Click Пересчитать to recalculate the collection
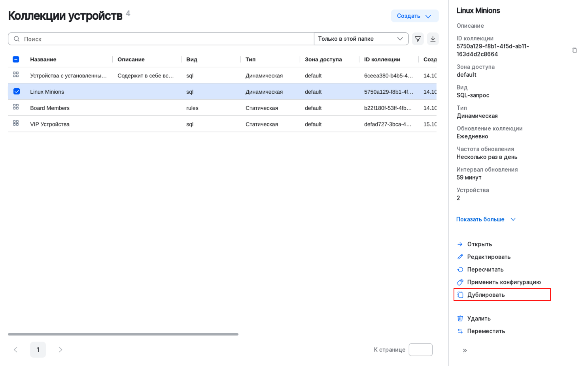Viewport: 588px width, 366px height. 485,270
